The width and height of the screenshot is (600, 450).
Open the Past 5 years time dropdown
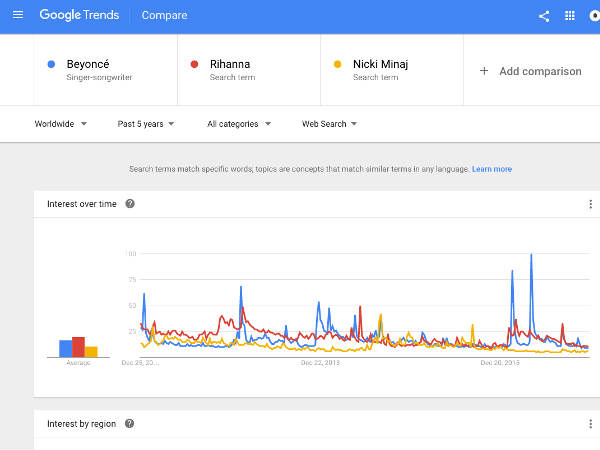click(x=146, y=124)
